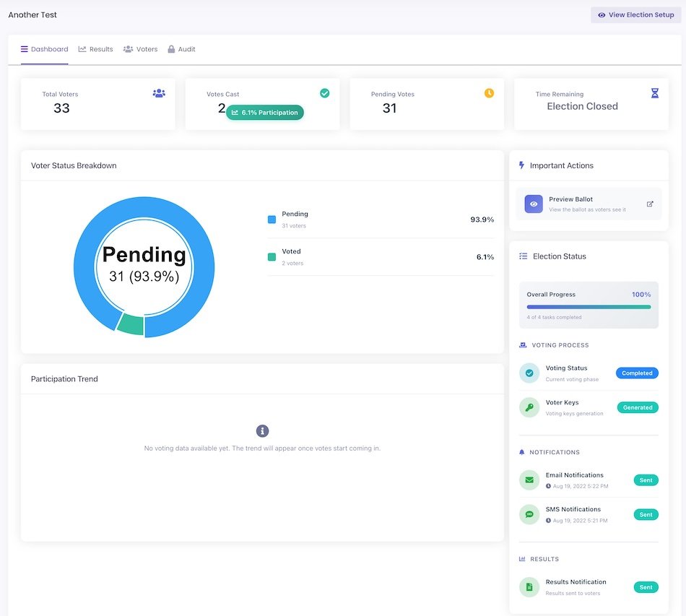Click the Results Notification document icon
The image size is (686, 616).
coord(529,587)
